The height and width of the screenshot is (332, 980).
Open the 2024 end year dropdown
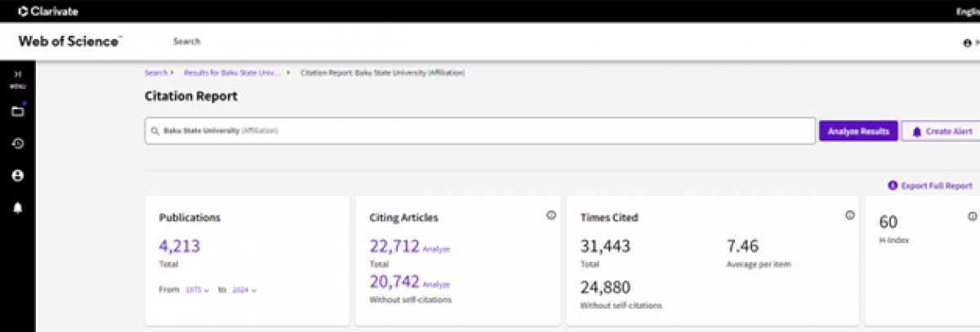[x=243, y=290]
